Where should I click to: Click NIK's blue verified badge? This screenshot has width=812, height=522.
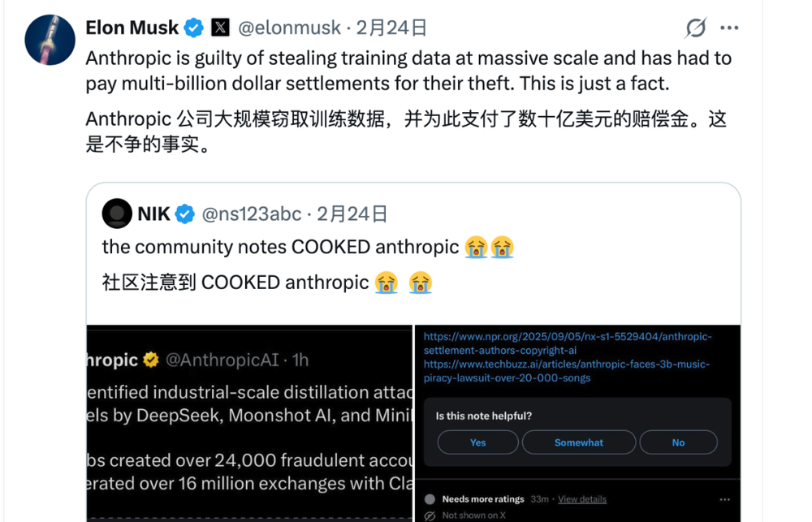[185, 214]
